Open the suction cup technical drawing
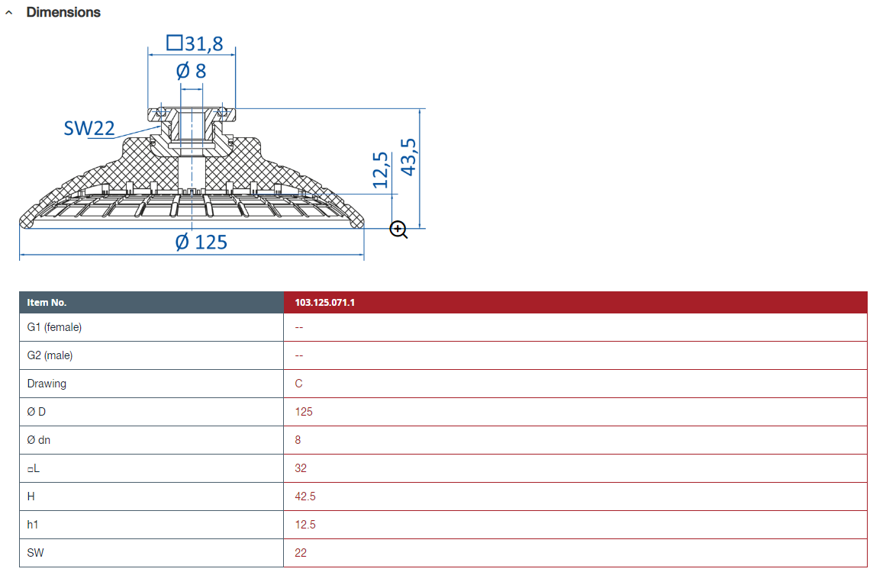 223,147
